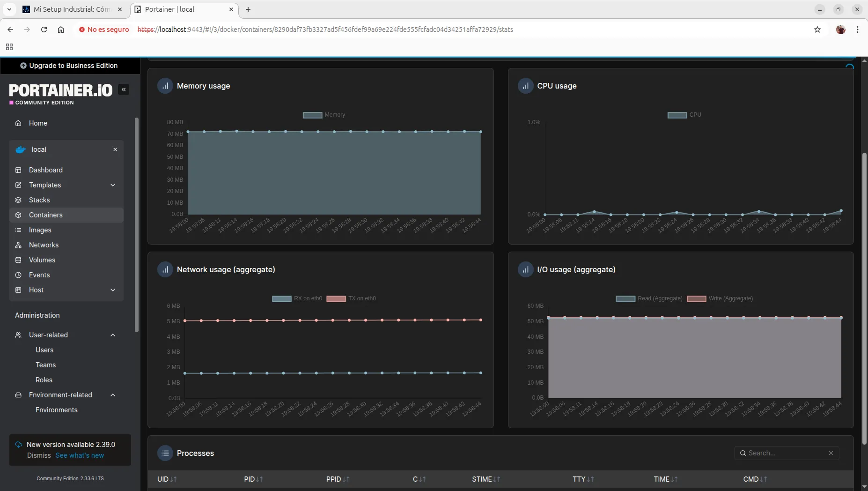Bookmark this page with the star icon
Image resolution: width=868 pixels, height=491 pixels.
tap(817, 30)
